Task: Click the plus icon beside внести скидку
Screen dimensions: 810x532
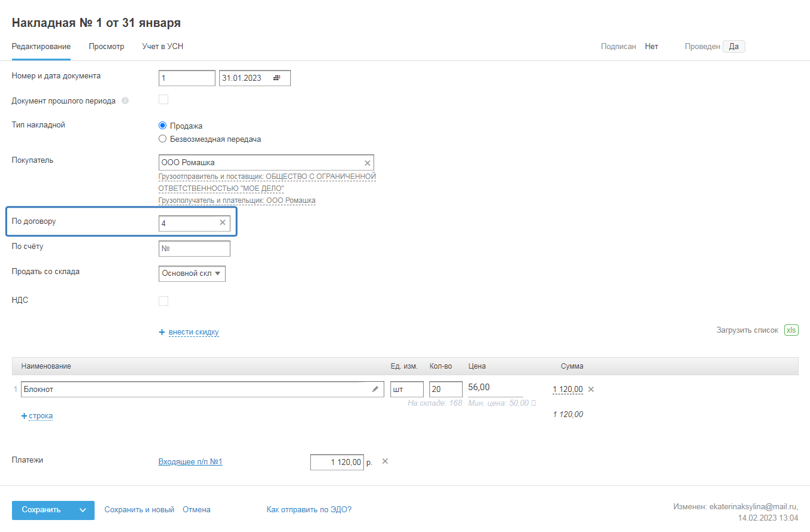Action: tap(162, 332)
